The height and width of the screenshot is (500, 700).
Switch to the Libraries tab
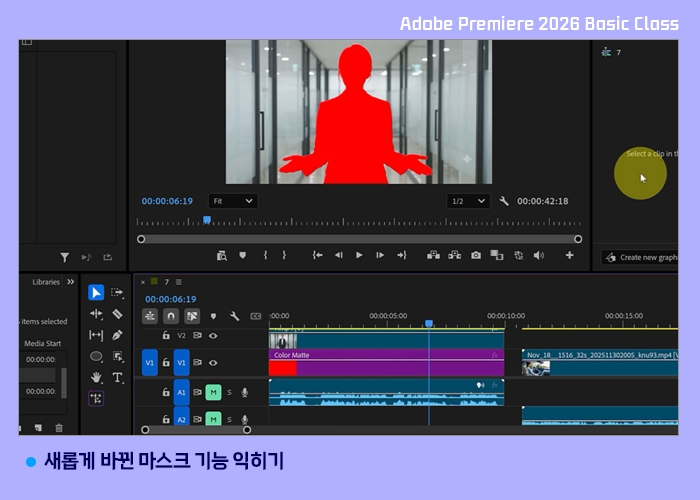(46, 282)
